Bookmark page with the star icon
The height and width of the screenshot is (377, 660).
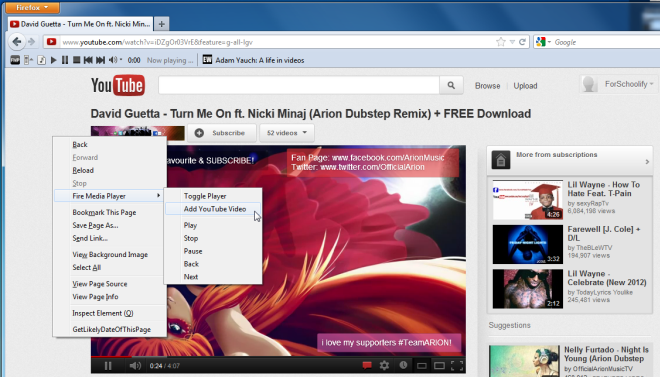pos(500,42)
